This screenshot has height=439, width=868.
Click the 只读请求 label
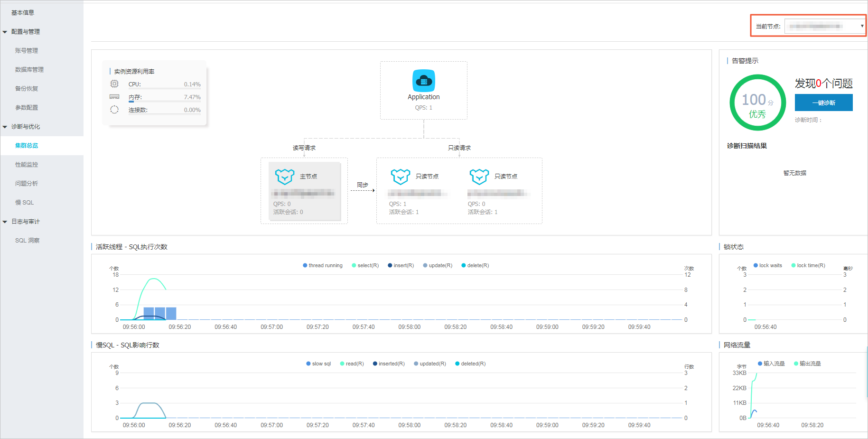459,148
